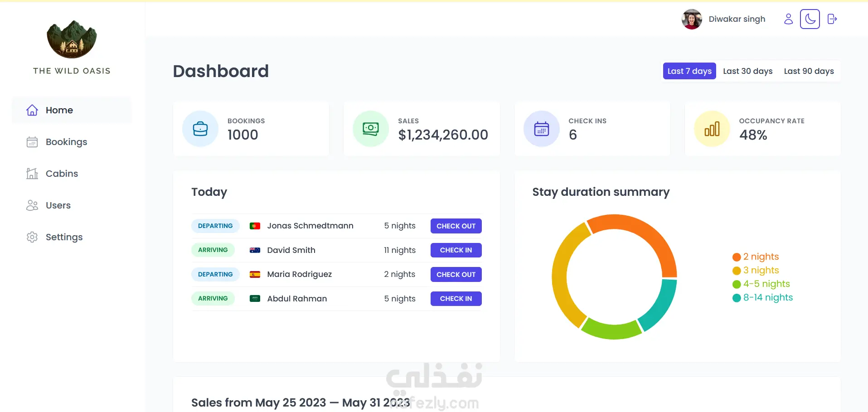Click the 2 nights value for Maria

(x=400, y=274)
